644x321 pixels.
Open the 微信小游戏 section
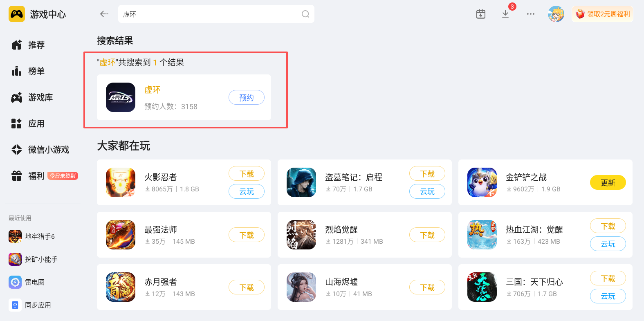point(40,150)
